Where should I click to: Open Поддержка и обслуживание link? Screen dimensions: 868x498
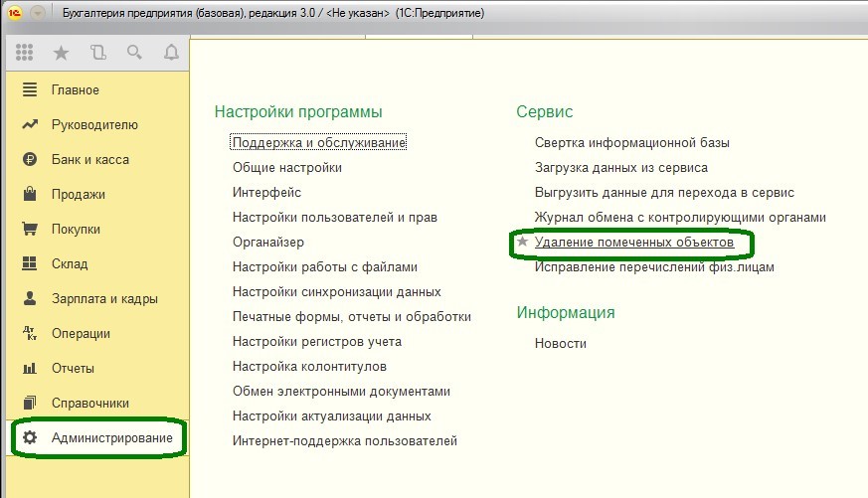(318, 142)
